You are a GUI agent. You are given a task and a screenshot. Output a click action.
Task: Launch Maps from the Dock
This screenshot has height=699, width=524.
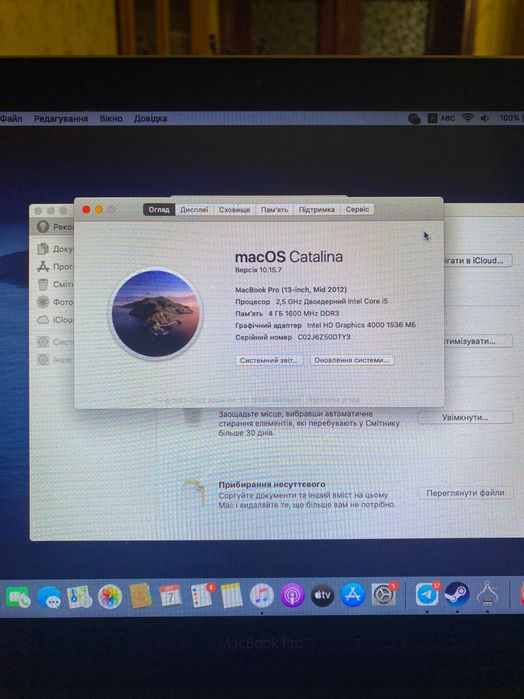pyautogui.click(x=79, y=597)
